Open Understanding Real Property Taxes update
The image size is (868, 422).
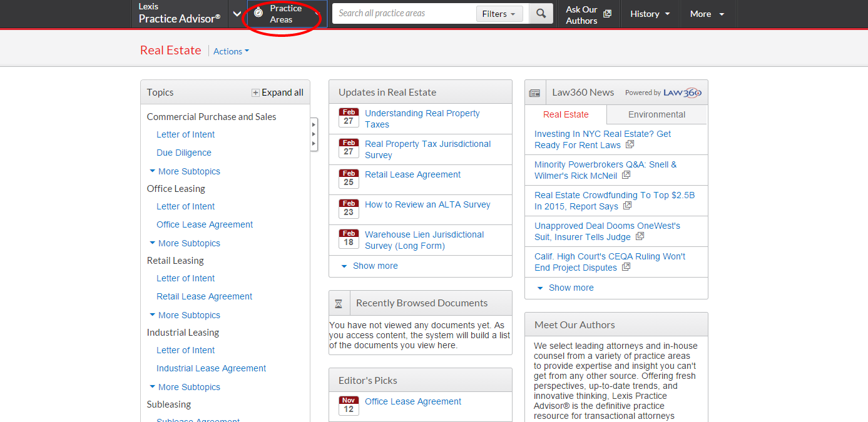pos(422,119)
